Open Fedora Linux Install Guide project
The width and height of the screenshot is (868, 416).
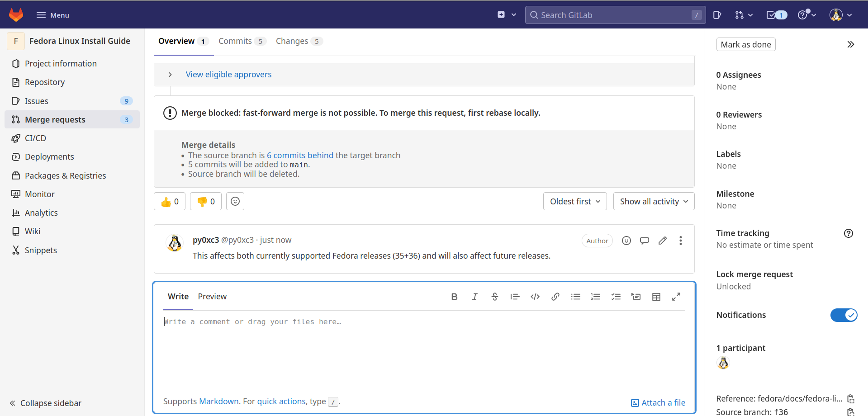tap(80, 41)
